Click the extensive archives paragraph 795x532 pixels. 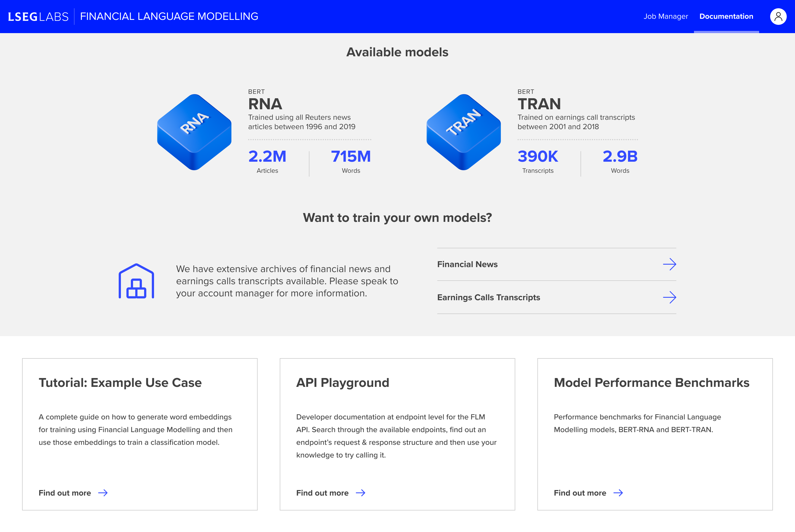point(287,281)
